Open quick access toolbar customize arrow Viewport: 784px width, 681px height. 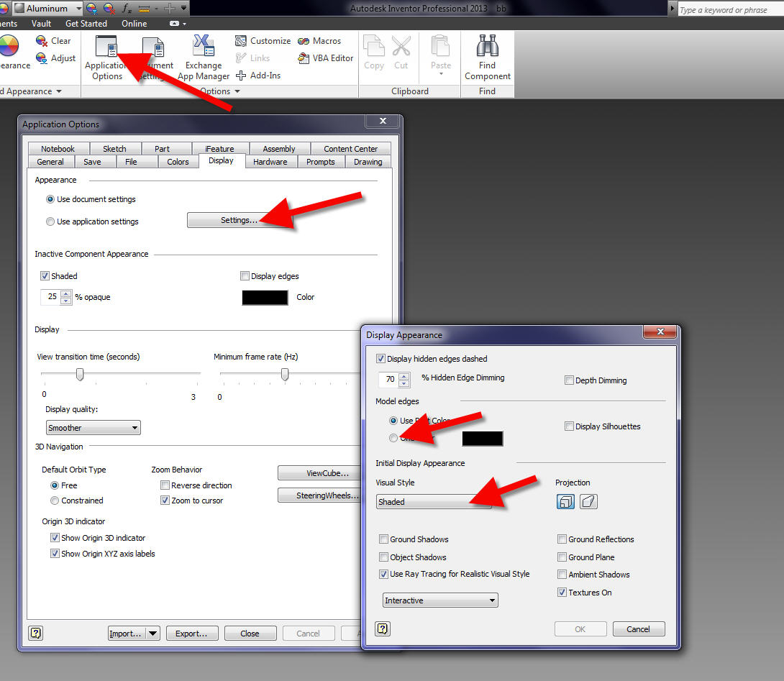(x=184, y=8)
